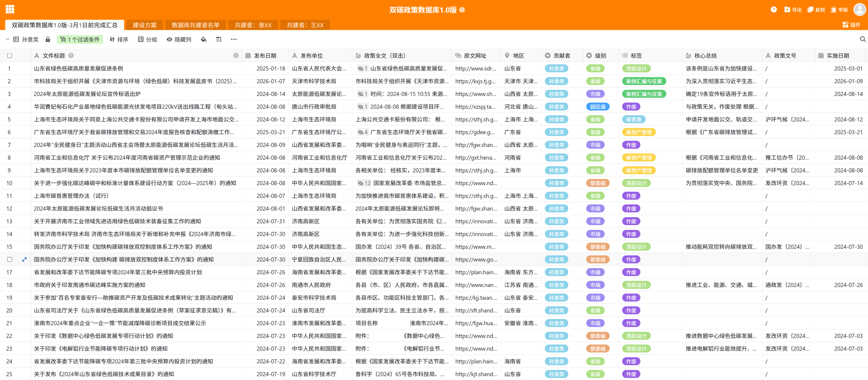Switch to the 数据库共建者名单 tab

195,25
